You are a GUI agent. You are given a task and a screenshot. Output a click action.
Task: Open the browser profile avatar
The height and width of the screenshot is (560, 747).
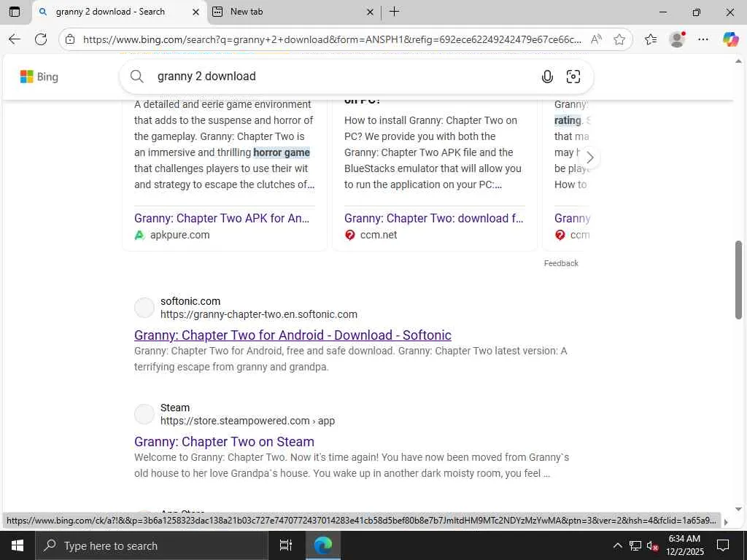pos(677,39)
